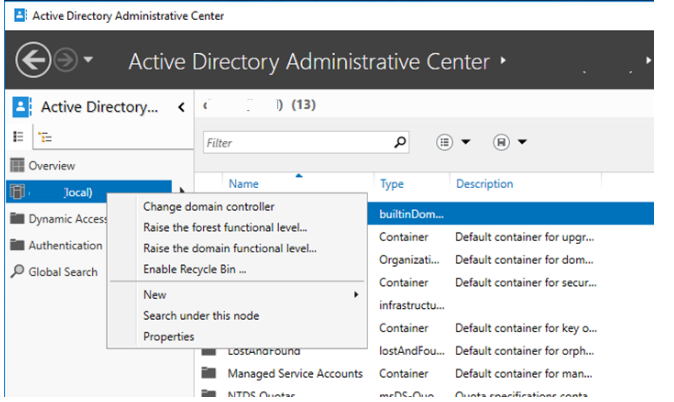Select the Managed Service Accounts entry

pos(295,374)
